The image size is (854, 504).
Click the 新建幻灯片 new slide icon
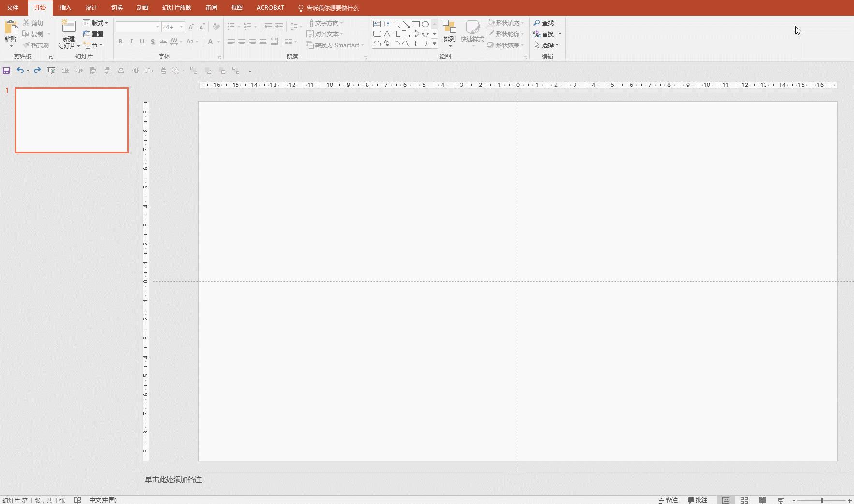click(69, 27)
